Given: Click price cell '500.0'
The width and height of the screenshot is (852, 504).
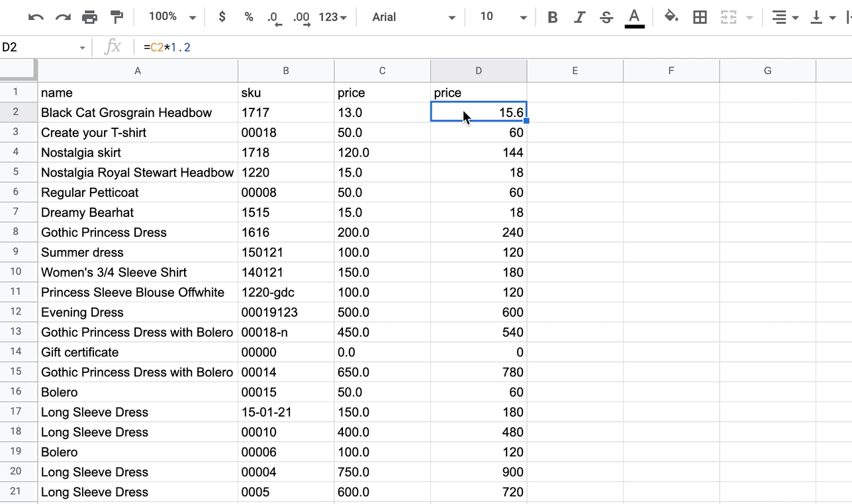Looking at the screenshot, I should pyautogui.click(x=382, y=312).
